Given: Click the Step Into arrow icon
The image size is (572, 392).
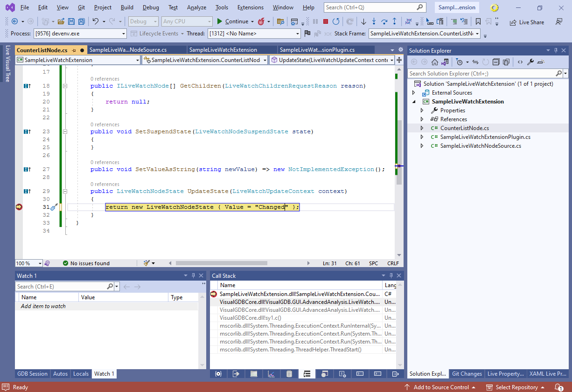Looking at the screenshot, I should [374, 21].
